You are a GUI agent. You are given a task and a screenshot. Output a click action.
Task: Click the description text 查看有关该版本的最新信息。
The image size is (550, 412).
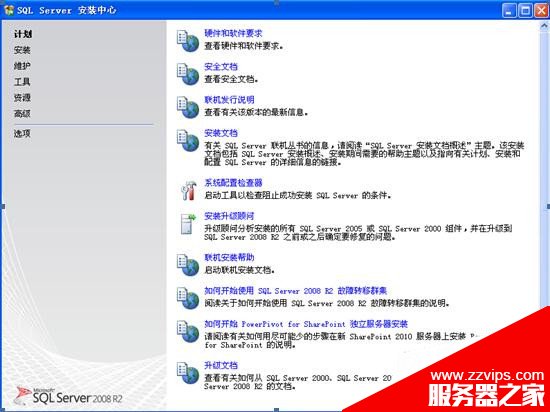(x=256, y=113)
